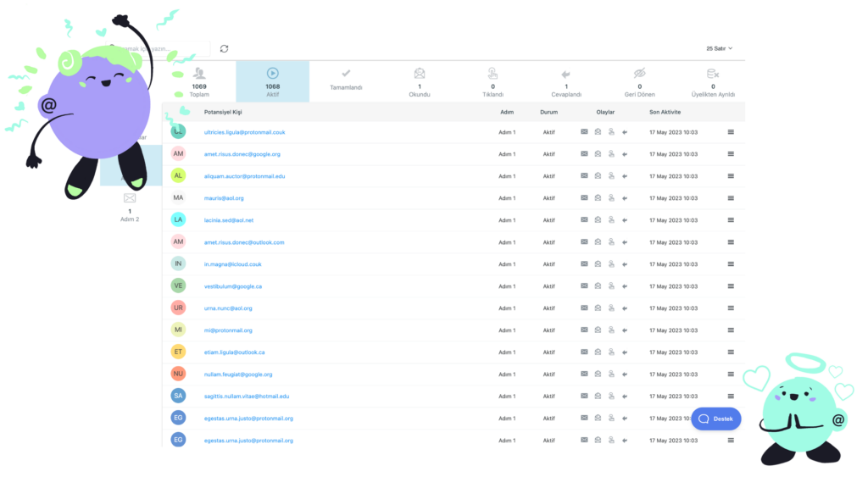This screenshot has width=868, height=488.
Task: Click sent-mail icon in amet.risus.donec@google.org row
Action: pyautogui.click(x=584, y=154)
